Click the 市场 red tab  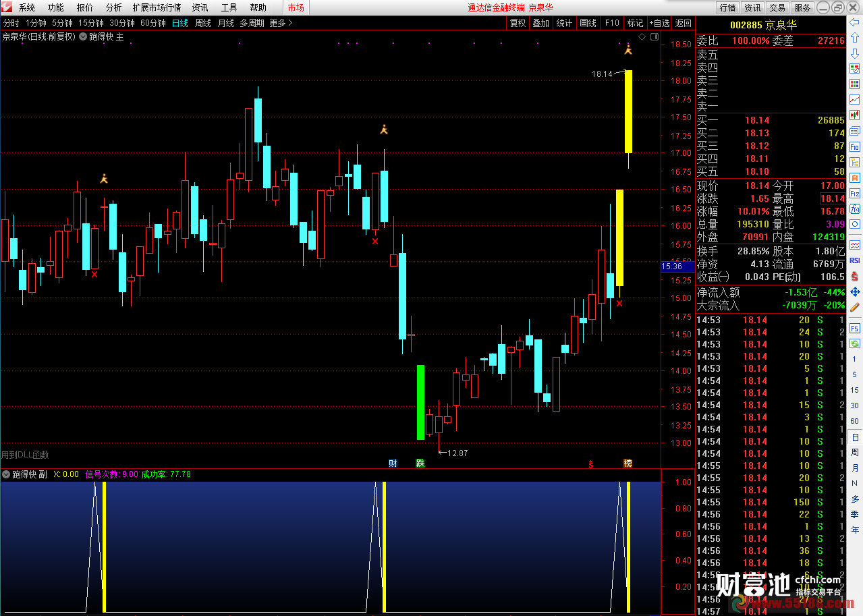[x=296, y=7]
